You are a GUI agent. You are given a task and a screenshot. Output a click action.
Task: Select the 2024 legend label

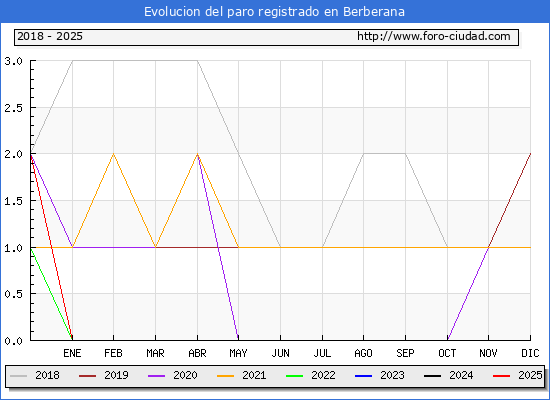461,375
